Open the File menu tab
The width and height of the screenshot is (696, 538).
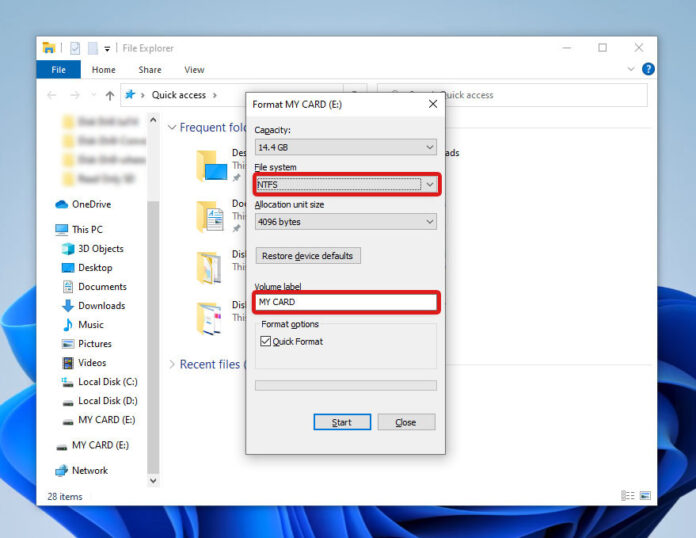coord(58,70)
